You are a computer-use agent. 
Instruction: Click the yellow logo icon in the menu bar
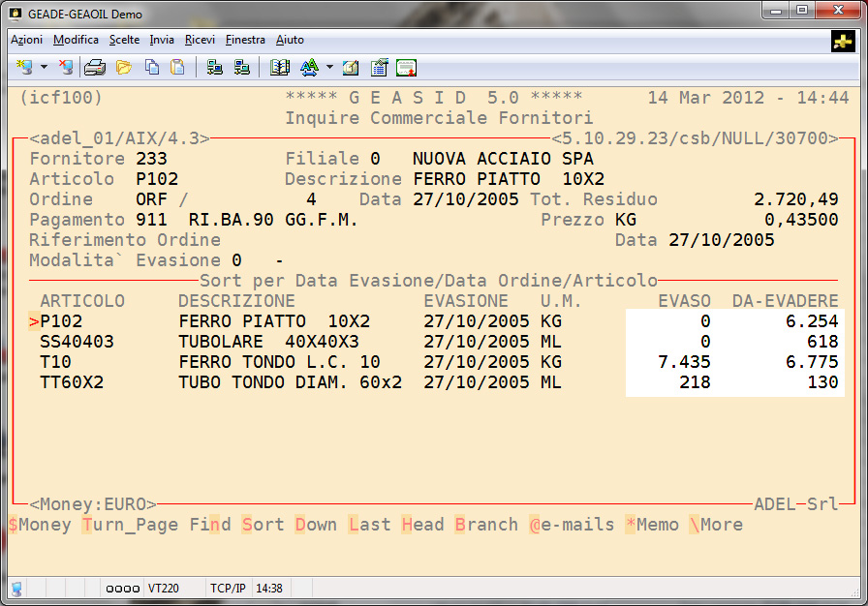(x=842, y=42)
